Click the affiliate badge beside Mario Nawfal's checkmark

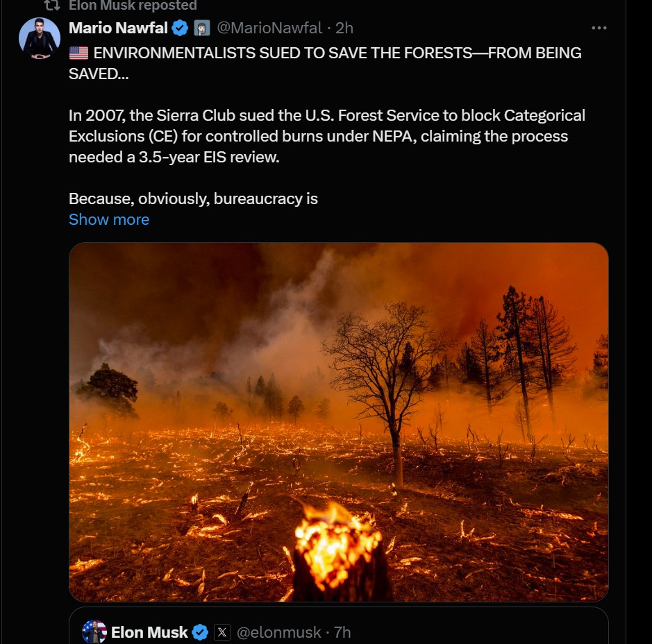[x=201, y=28]
